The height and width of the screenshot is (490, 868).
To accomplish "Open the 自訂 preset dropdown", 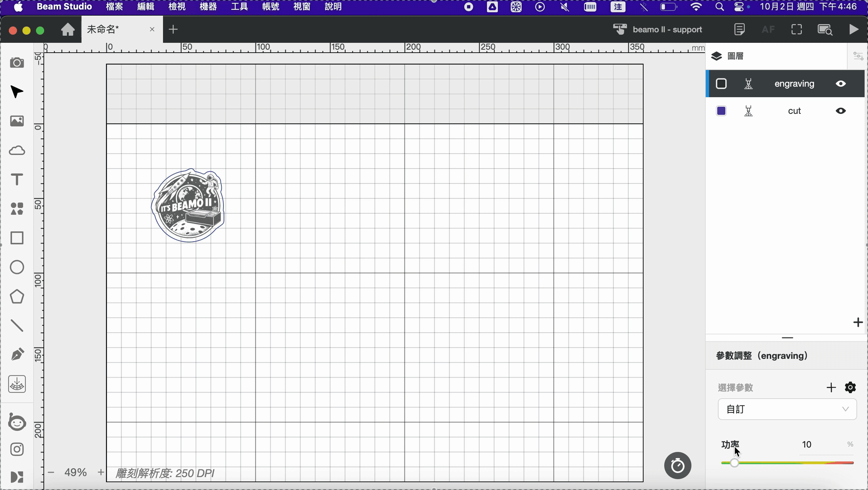I will pyautogui.click(x=787, y=409).
